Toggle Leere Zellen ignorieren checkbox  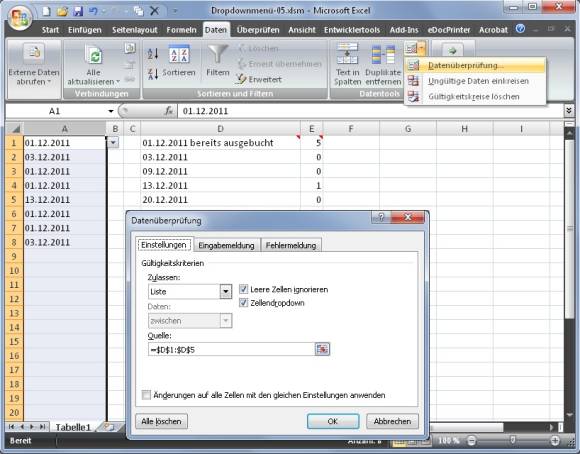point(243,289)
